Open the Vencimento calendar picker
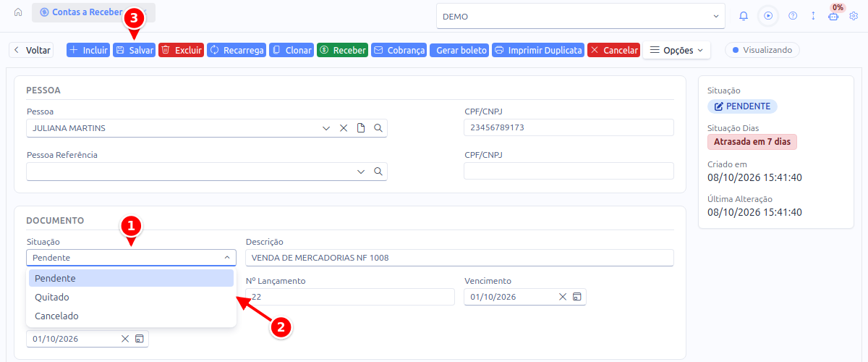868x362 pixels. (576, 297)
